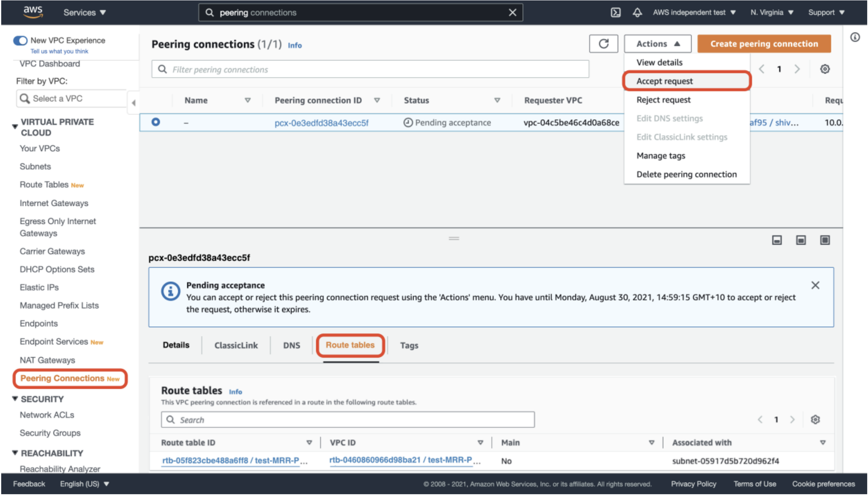Open the CloudShell terminal icon
This screenshot has width=868, height=495.
(x=615, y=12)
